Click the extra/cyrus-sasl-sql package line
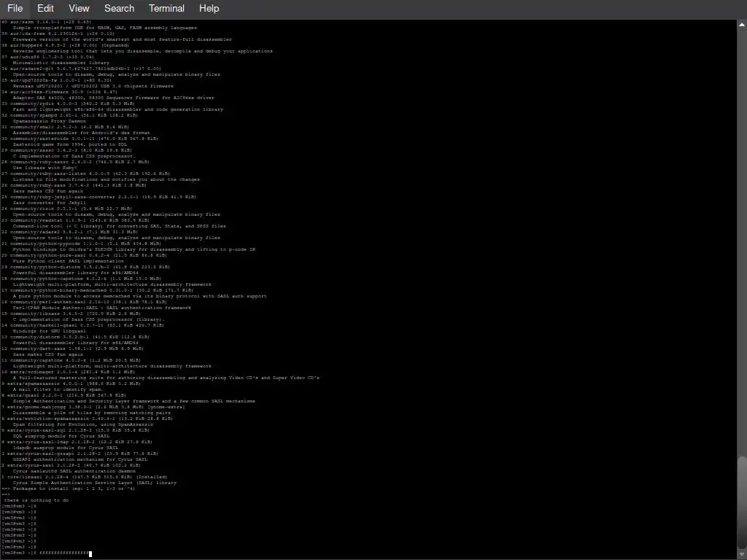This screenshot has width=747, height=560. point(75,430)
